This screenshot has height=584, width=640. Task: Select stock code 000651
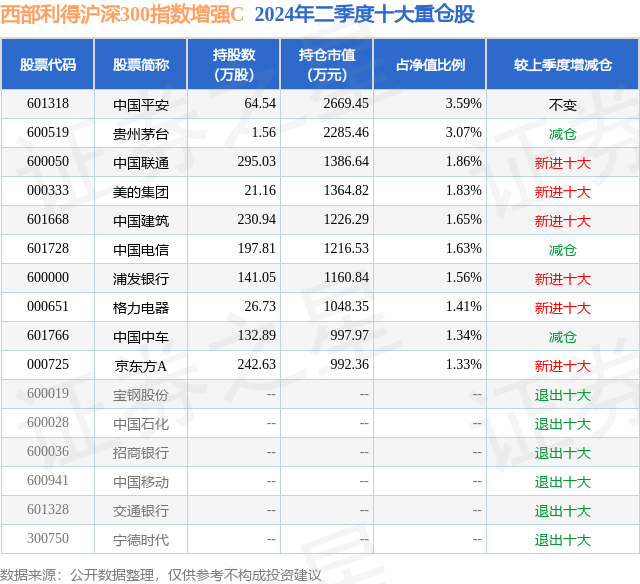click(x=48, y=306)
